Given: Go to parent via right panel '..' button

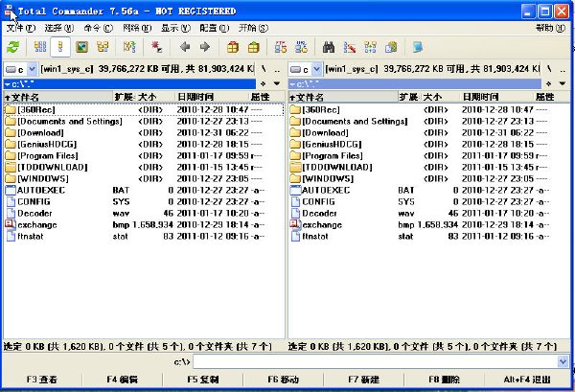Looking at the screenshot, I should click(x=563, y=69).
